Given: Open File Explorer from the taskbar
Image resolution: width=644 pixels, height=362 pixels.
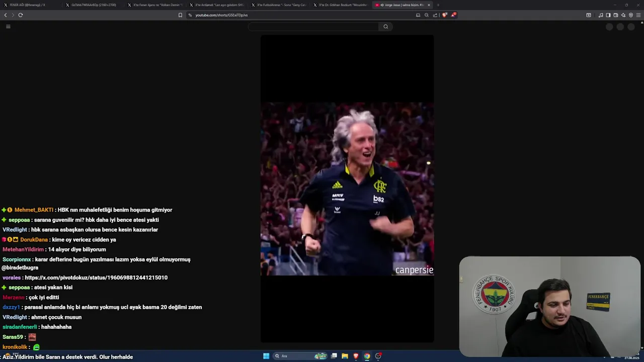Looking at the screenshot, I should coord(345,356).
